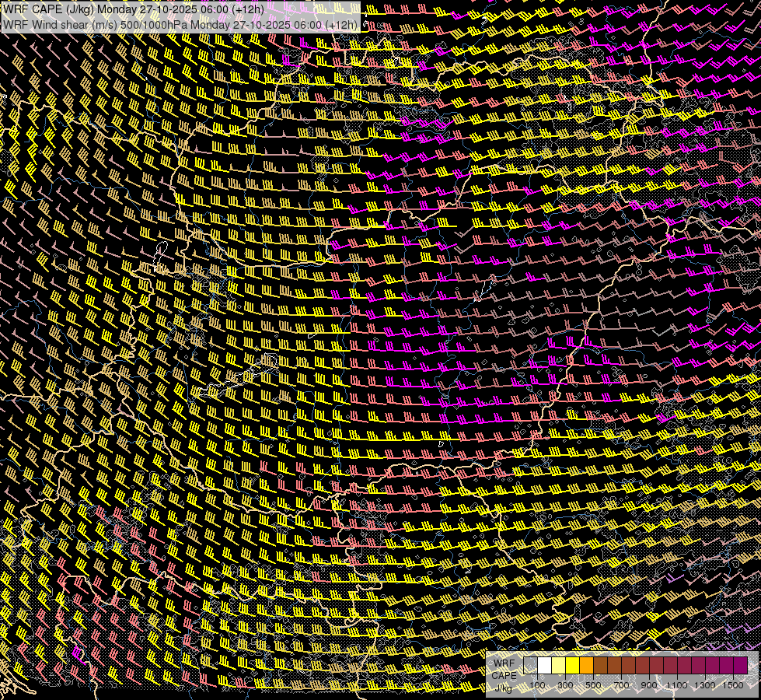Click the WRF Wind shear 500/1000hPa title line
The image size is (761, 700).
180,24
